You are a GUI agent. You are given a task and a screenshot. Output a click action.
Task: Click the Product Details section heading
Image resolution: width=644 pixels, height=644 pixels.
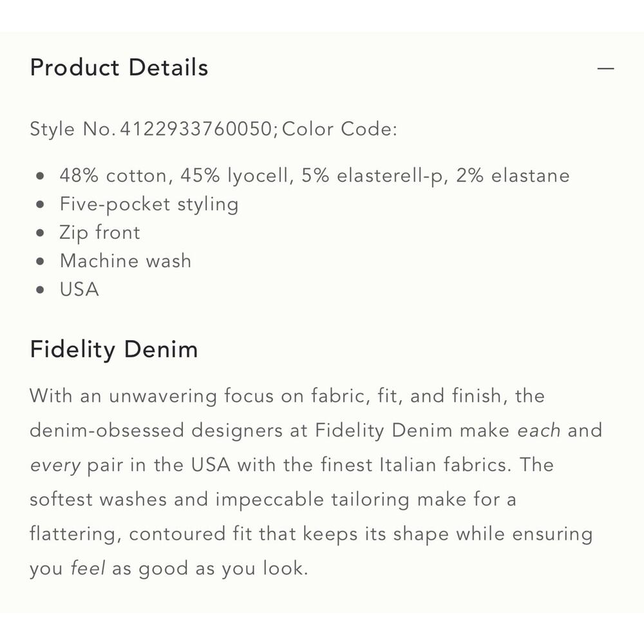[119, 68]
